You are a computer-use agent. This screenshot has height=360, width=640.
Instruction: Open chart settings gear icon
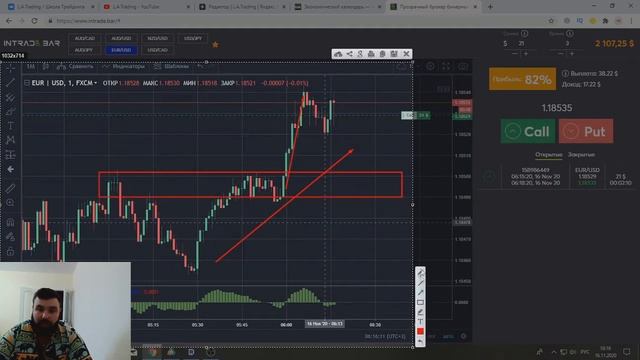click(x=430, y=66)
